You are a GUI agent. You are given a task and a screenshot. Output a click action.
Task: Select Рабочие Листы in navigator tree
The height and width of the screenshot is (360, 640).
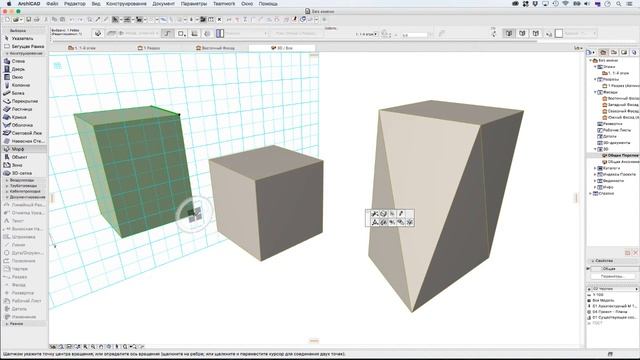[614, 130]
